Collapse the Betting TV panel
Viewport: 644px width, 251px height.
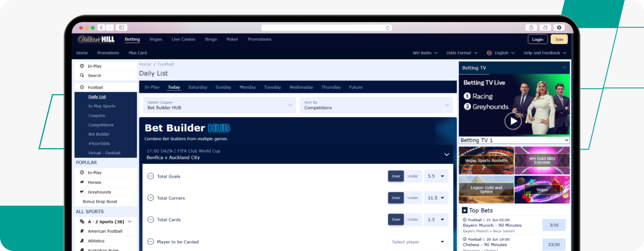pyautogui.click(x=564, y=68)
